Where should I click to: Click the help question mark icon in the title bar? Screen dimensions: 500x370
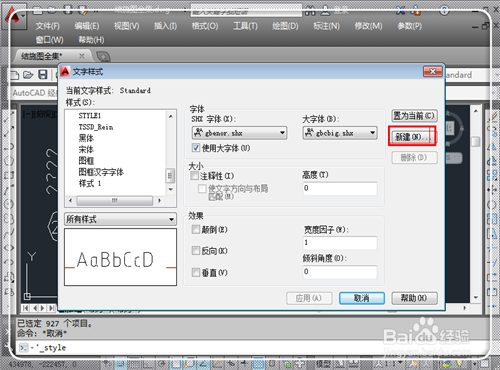[444, 10]
